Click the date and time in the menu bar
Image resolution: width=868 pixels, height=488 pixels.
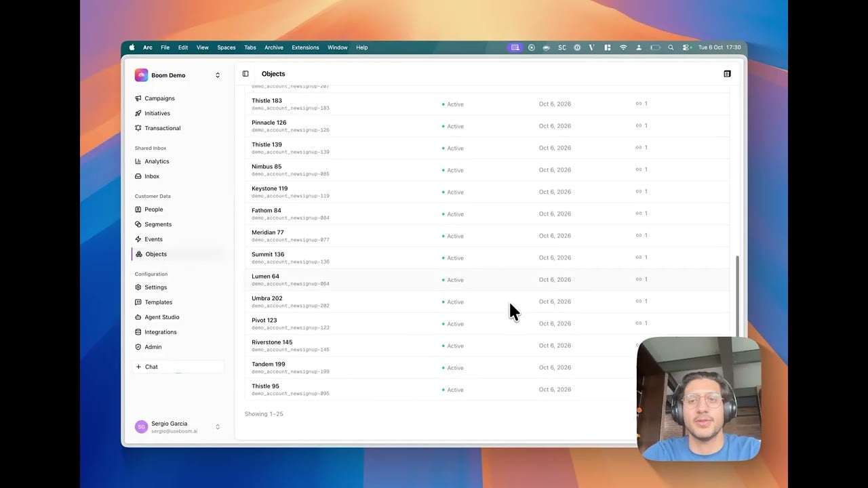click(x=719, y=47)
